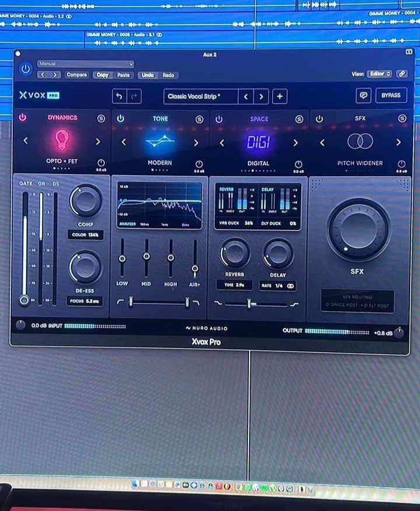420x511 pixels.
Task: Add a new preset with plus icon
Action: 279,96
